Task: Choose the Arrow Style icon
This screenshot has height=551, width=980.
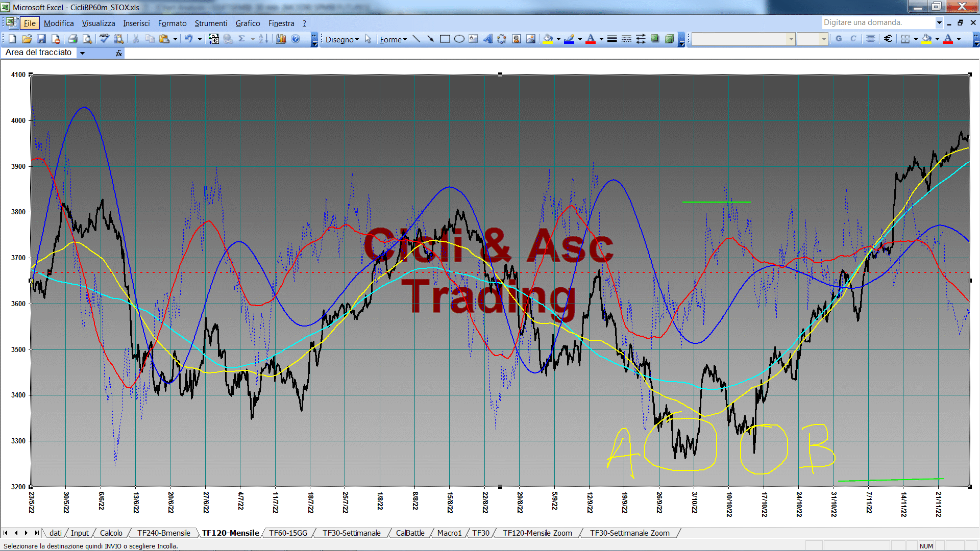Action: [x=641, y=39]
